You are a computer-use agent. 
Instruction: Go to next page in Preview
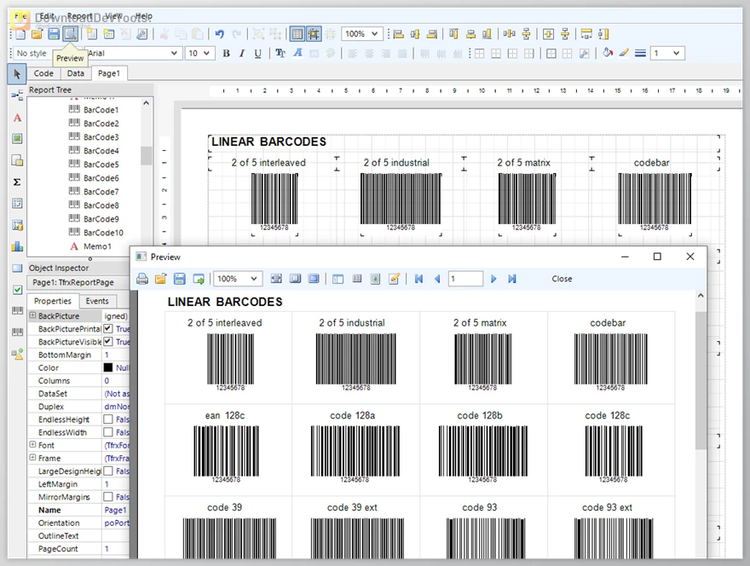point(494,279)
